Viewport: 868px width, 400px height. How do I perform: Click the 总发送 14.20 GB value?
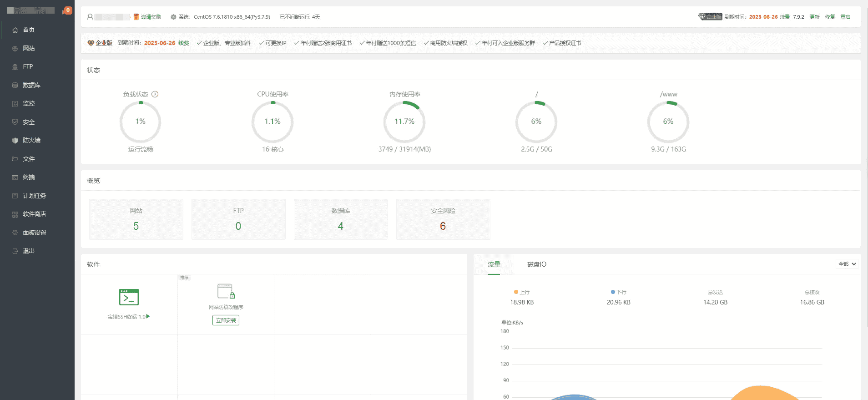click(x=715, y=302)
